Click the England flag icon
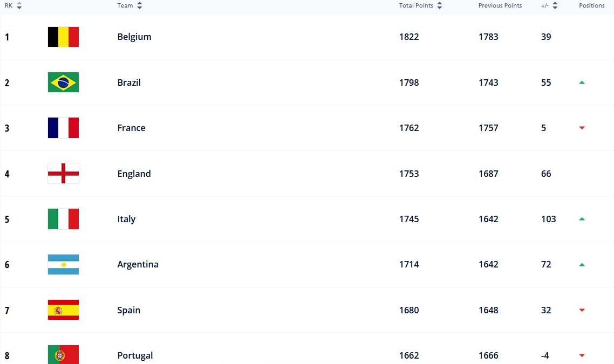This screenshot has height=364, width=614. click(63, 174)
